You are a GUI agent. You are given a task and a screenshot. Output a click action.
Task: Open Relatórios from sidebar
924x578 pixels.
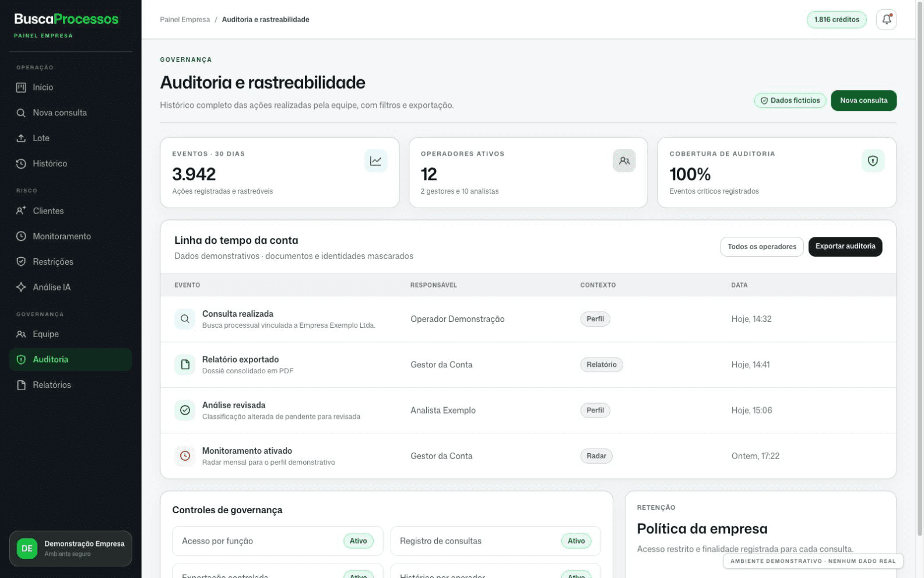[x=71, y=385]
